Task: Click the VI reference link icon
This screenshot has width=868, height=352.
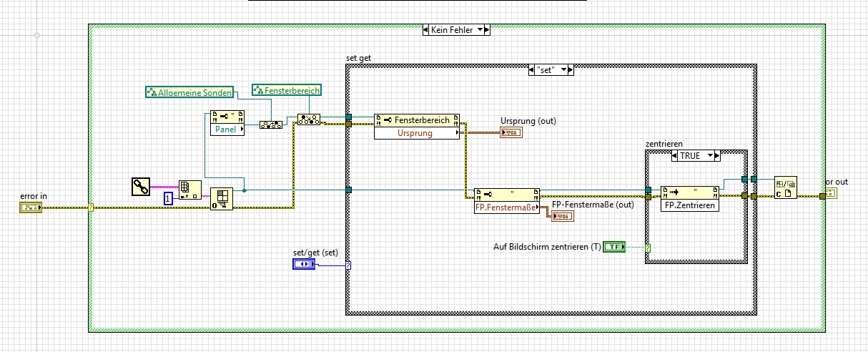Action: (141, 187)
